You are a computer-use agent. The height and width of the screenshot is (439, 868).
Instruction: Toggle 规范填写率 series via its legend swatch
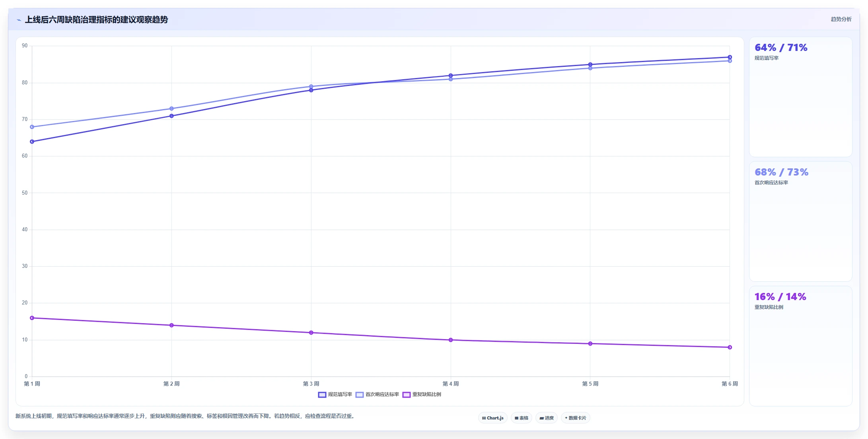pos(322,395)
